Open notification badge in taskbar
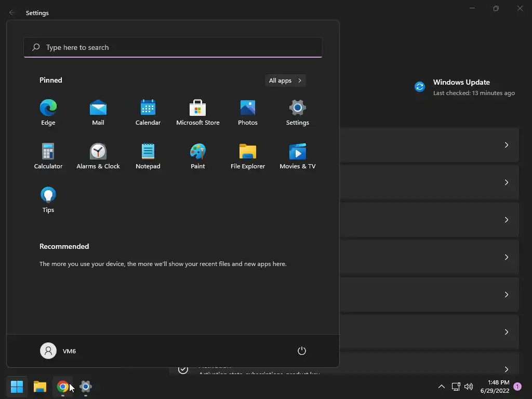Screen dimensions: 532x399 tap(517, 387)
